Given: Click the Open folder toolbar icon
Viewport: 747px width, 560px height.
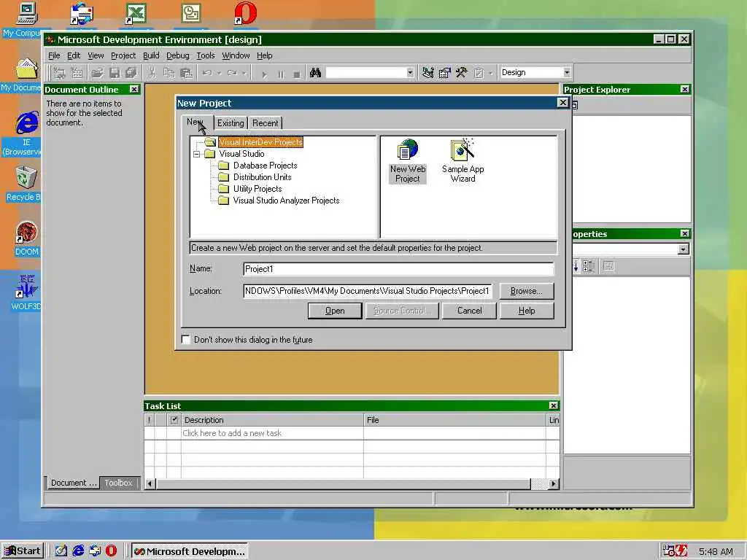Looking at the screenshot, I should [97, 73].
